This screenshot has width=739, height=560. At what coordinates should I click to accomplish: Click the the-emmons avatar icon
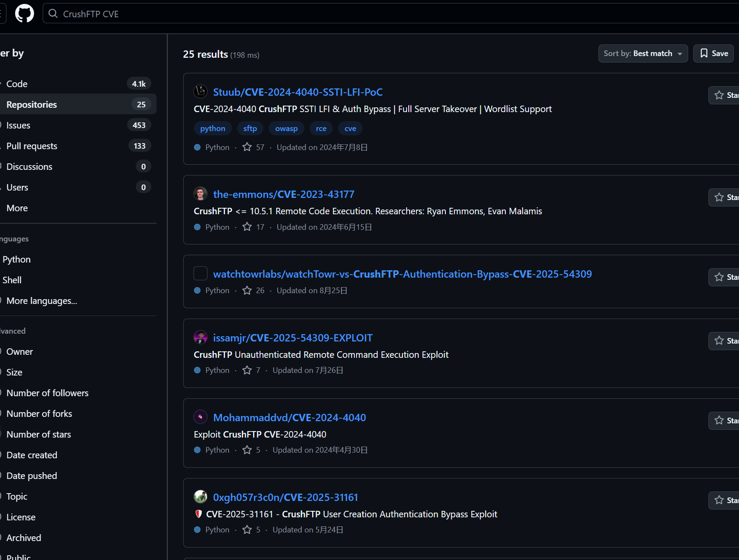tap(200, 194)
